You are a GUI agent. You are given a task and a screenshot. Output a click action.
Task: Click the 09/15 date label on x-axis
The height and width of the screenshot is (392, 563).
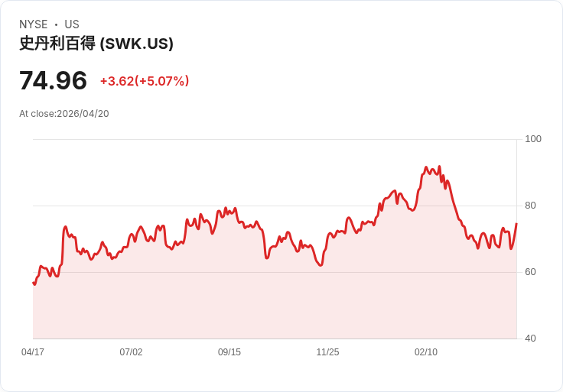pos(229,352)
